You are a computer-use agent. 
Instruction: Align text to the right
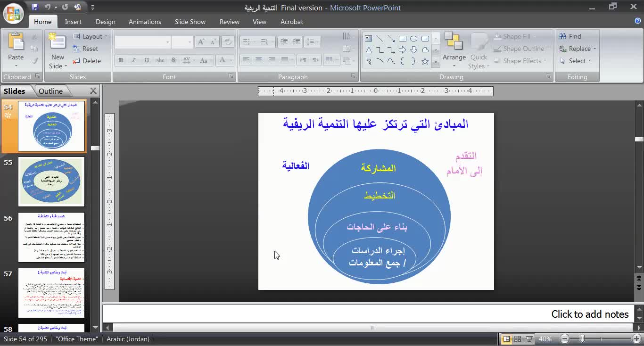pyautogui.click(x=272, y=60)
